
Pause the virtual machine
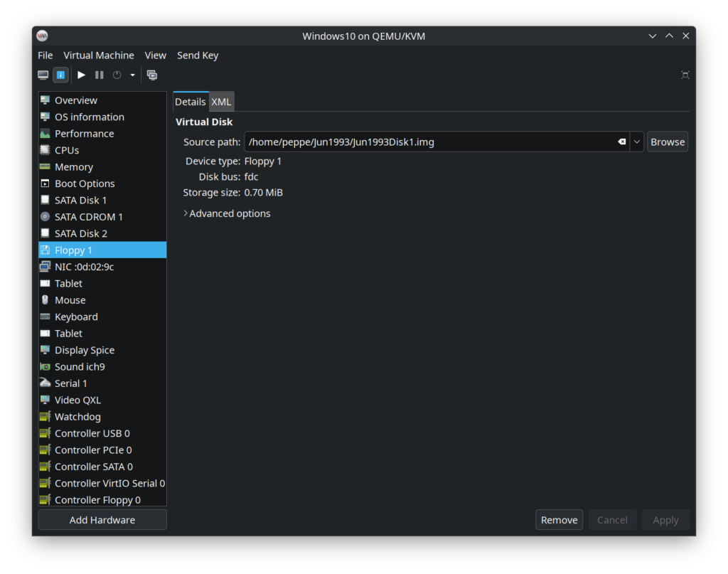[x=98, y=75]
